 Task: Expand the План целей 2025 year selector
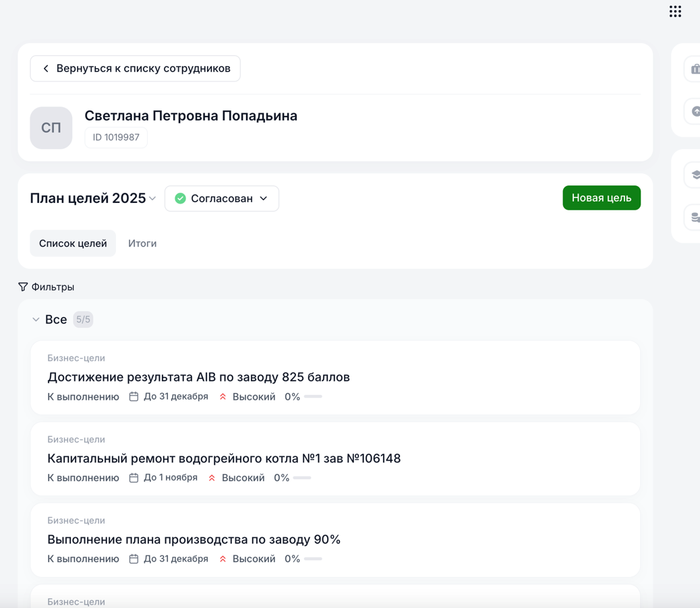pos(152,199)
